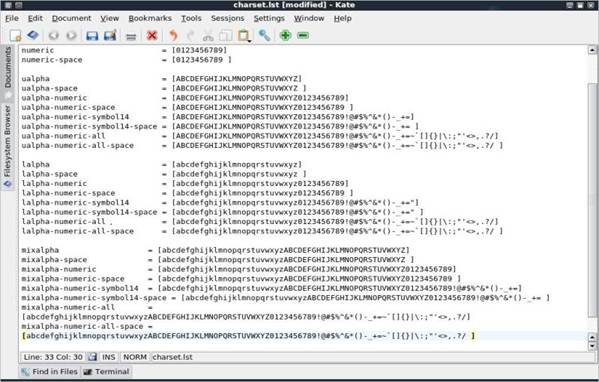
Task: Toggle the INS insert mode indicator
Action: coord(108,357)
